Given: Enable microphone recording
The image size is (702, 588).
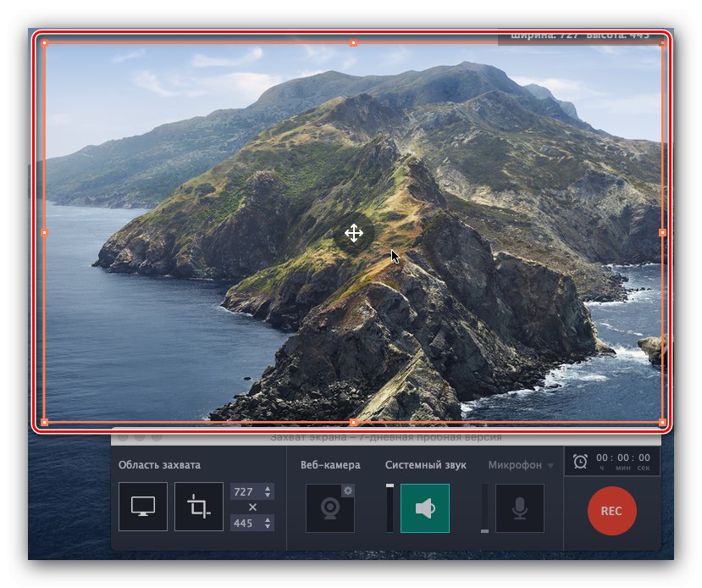Looking at the screenshot, I should pyautogui.click(x=520, y=508).
